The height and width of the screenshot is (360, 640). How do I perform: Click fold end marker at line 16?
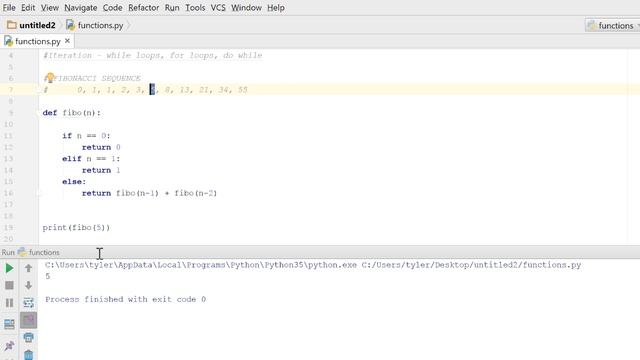[40, 193]
